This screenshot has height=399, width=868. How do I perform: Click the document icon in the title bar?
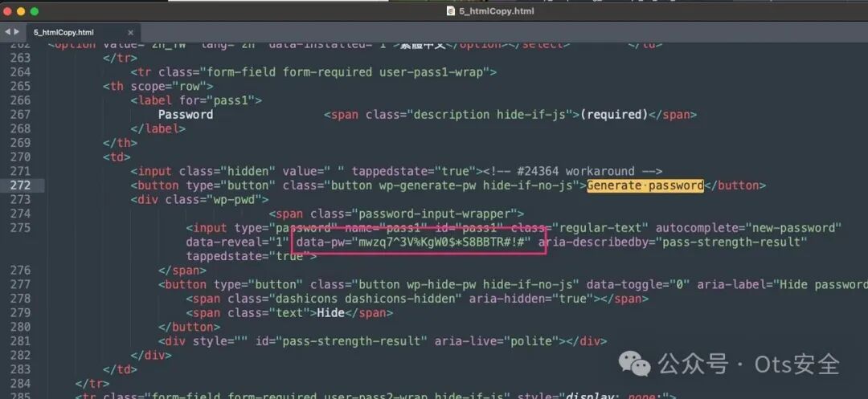[451, 11]
